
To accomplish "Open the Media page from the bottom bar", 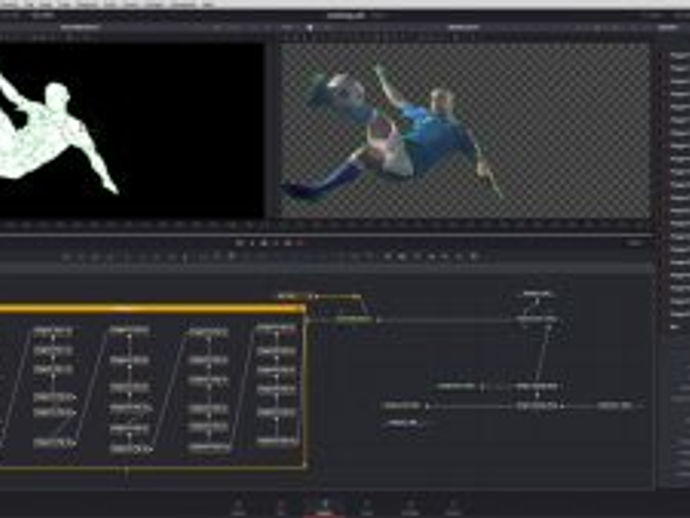I will (239, 507).
